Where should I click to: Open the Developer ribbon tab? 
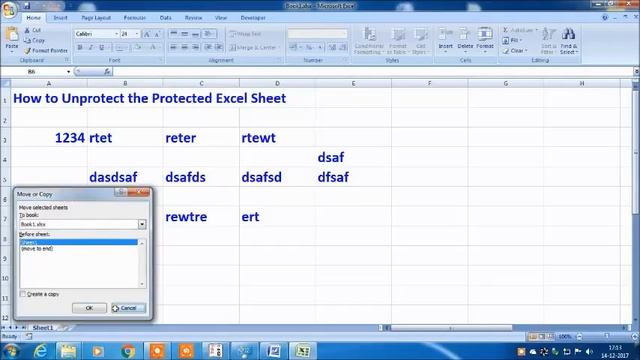(253, 18)
